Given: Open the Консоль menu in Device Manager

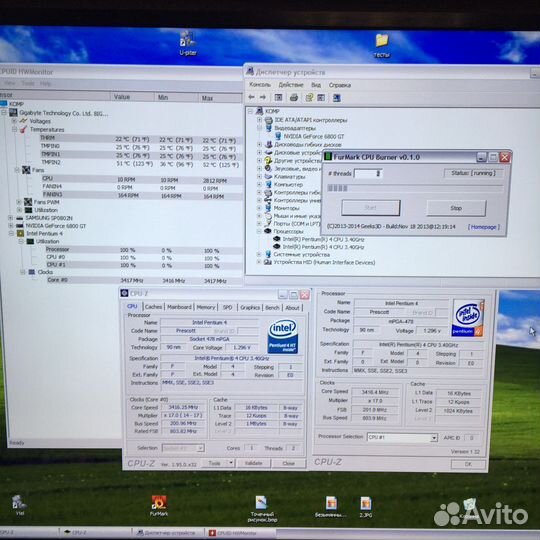Looking at the screenshot, I should 260,84.
